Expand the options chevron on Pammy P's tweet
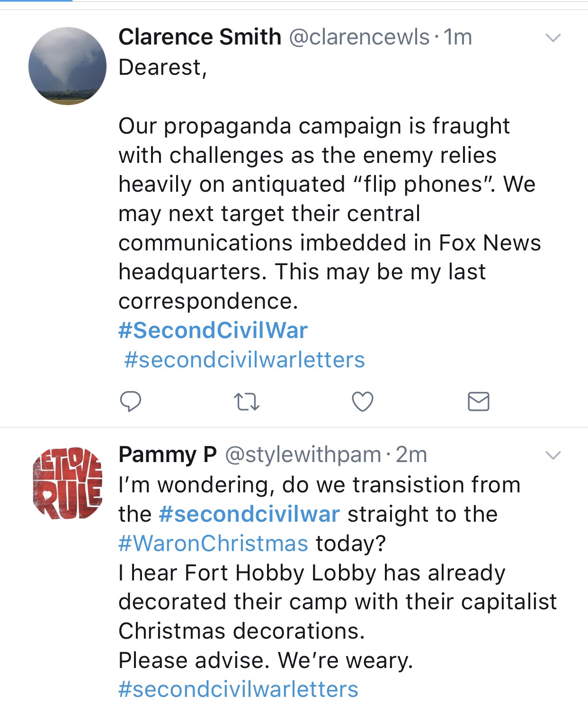The height and width of the screenshot is (704, 588). [x=553, y=455]
